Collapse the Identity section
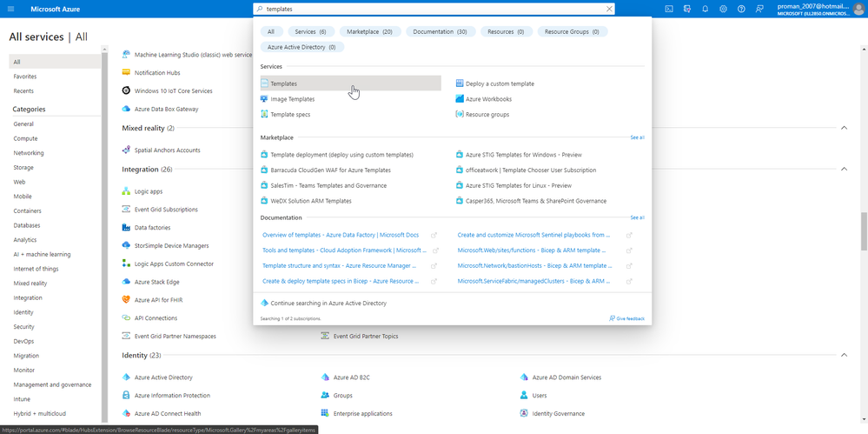 point(844,355)
